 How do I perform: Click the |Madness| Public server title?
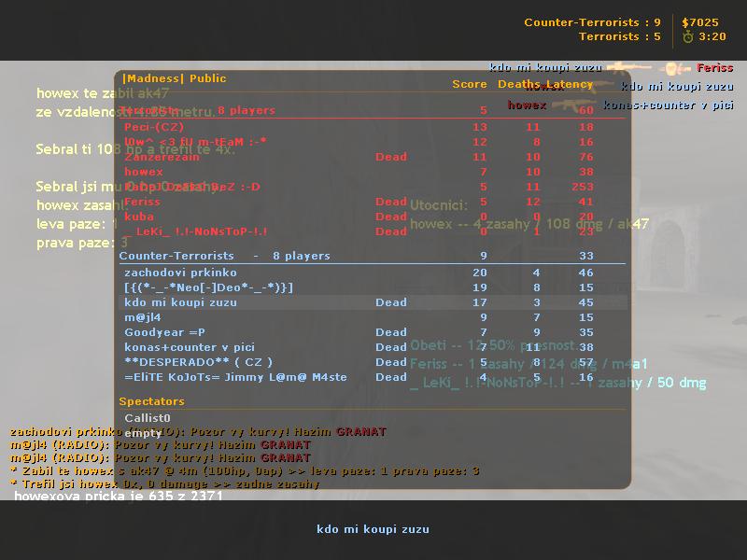(x=175, y=78)
